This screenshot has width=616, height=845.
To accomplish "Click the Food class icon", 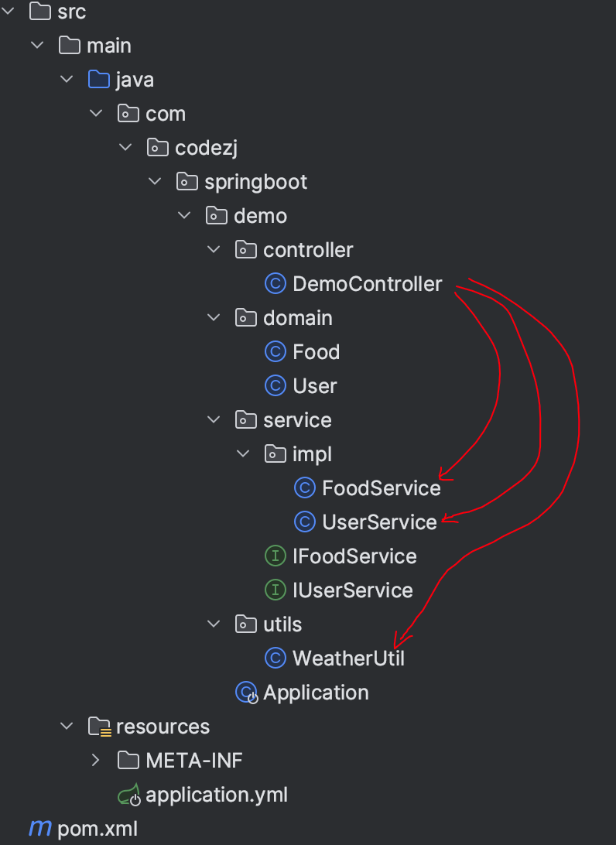I will click(275, 351).
